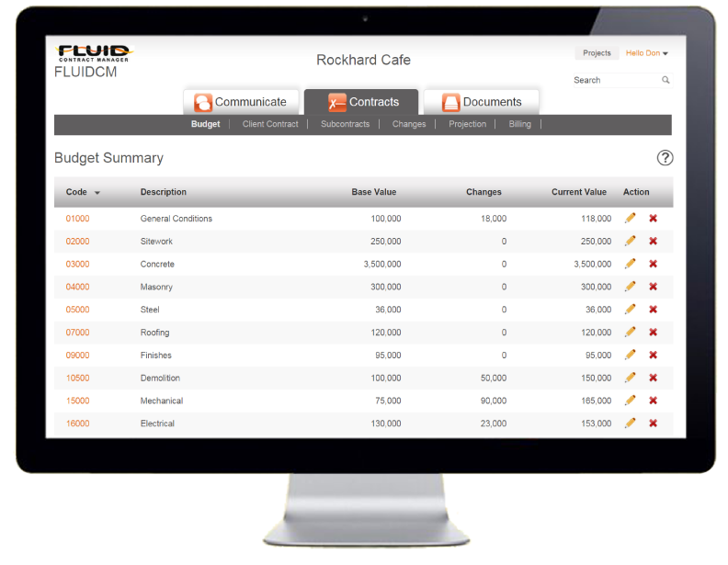Open budget code 05000 link
The image size is (728, 565).
(77, 310)
